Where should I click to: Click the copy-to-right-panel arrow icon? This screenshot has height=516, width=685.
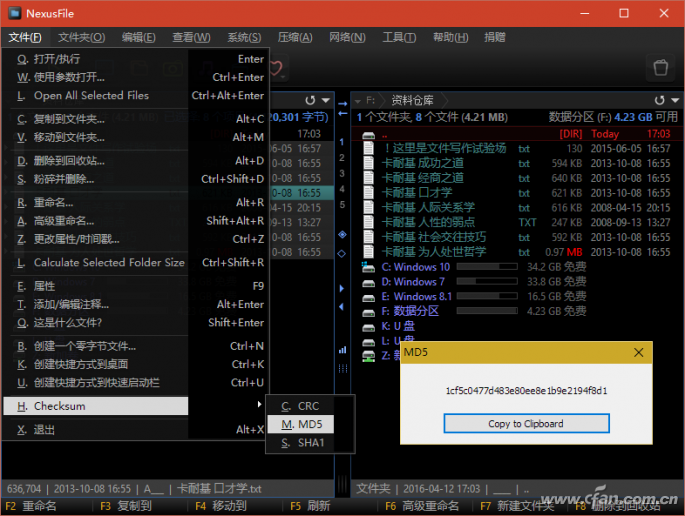[x=342, y=102]
